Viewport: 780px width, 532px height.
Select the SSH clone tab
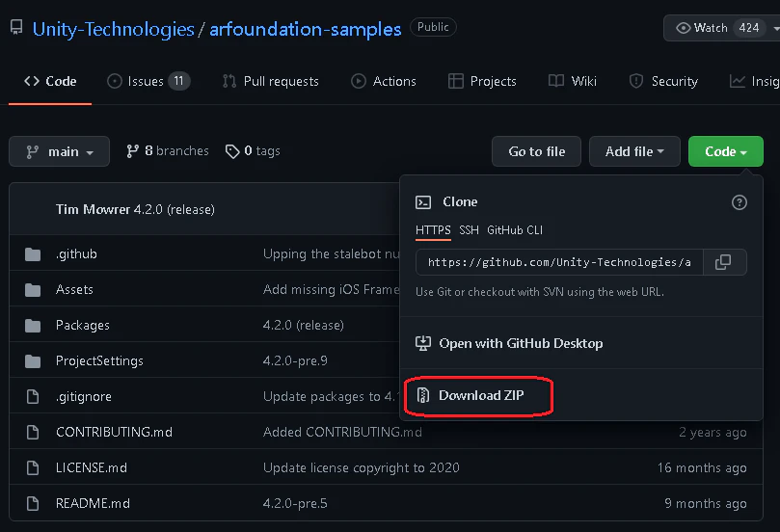pyautogui.click(x=469, y=230)
